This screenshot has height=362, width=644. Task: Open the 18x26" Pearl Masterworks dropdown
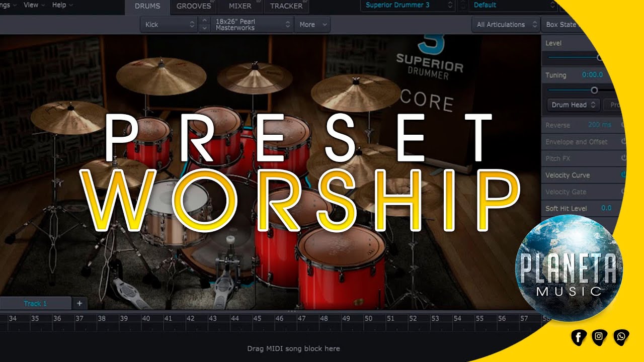[x=252, y=24]
